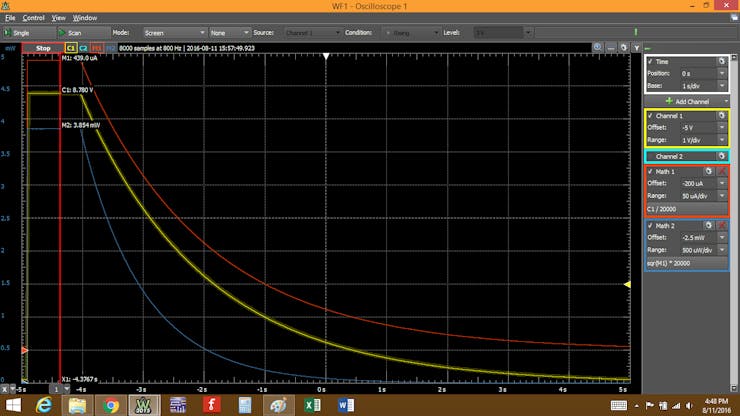Open Word from taskbar
This screenshot has width=740, height=416.
(345, 405)
